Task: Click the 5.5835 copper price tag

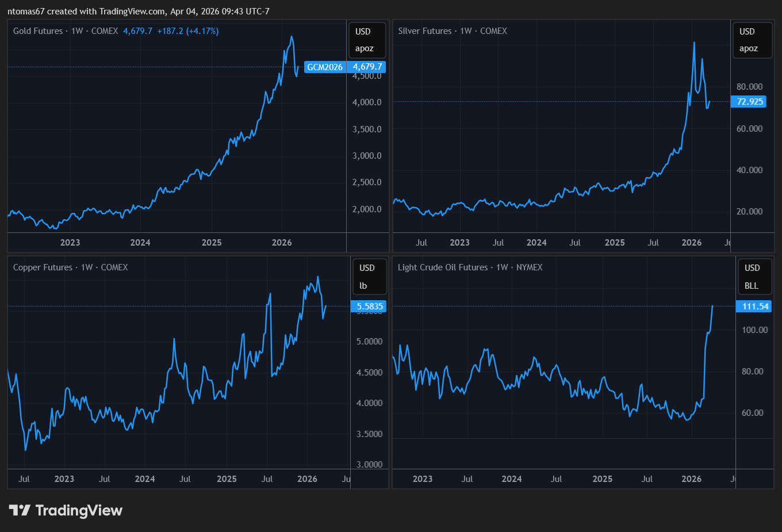Action: click(x=369, y=307)
